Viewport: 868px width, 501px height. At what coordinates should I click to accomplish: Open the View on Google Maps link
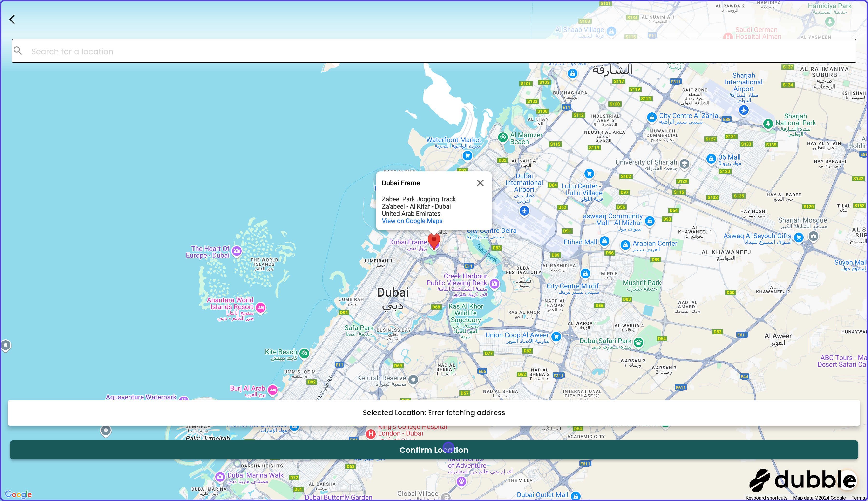pos(412,221)
